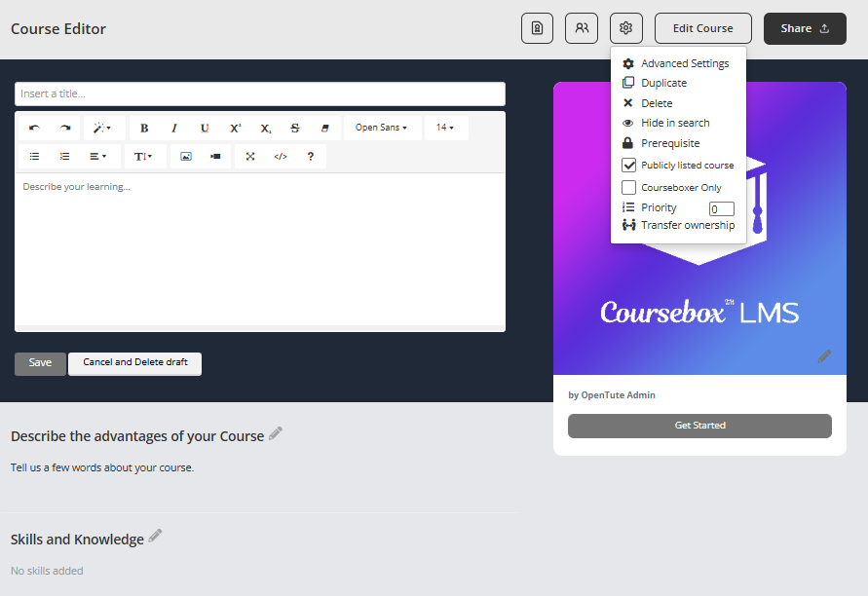Edit Skills and Knowledge with pencil icon
This screenshot has width=868, height=596.
point(155,536)
